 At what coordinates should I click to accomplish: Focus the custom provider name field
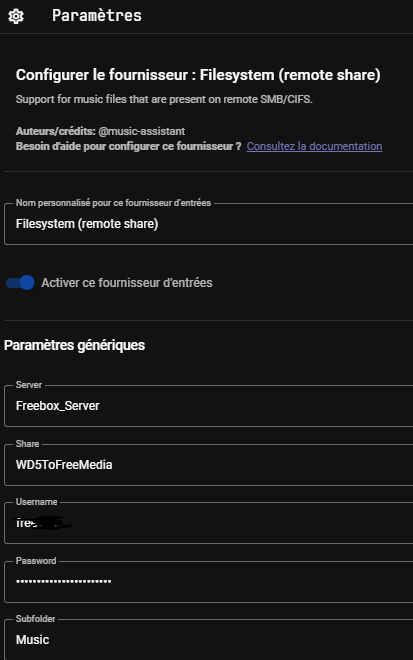click(208, 224)
